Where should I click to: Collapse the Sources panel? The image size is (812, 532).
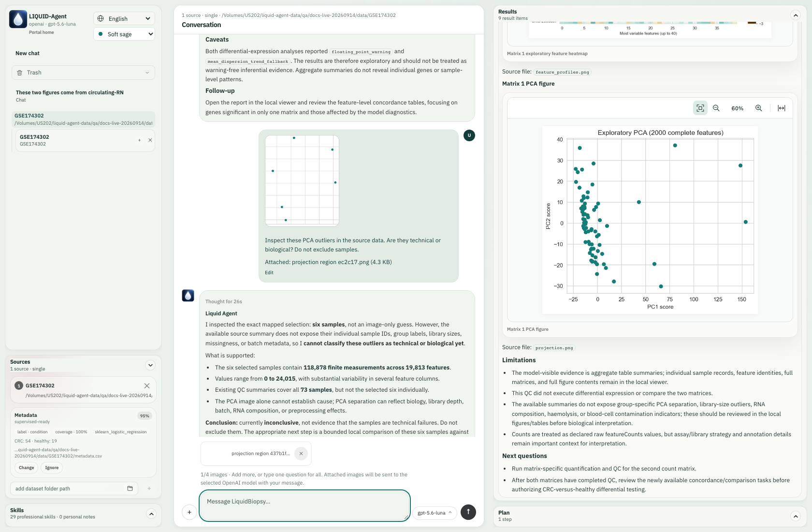(150, 365)
